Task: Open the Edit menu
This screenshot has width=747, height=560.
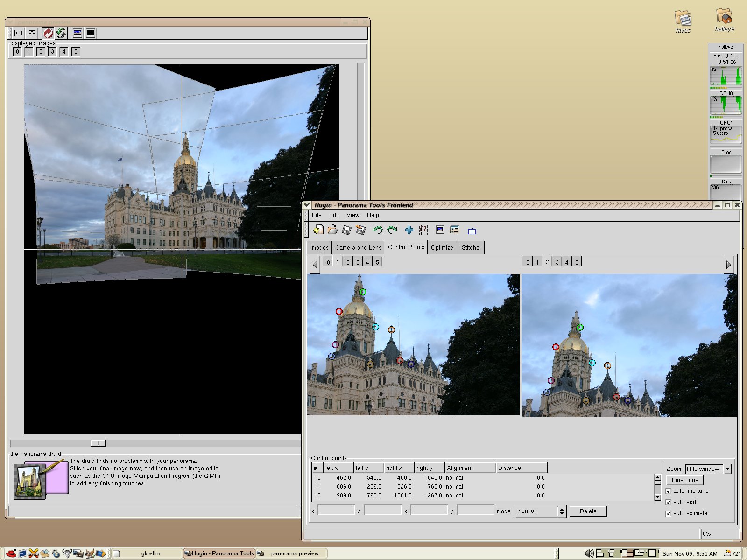Action: click(334, 215)
